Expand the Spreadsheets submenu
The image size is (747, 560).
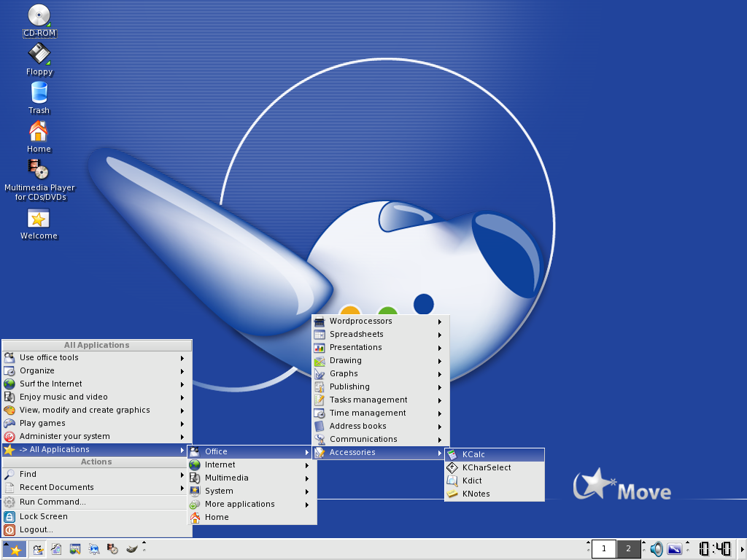pos(380,334)
